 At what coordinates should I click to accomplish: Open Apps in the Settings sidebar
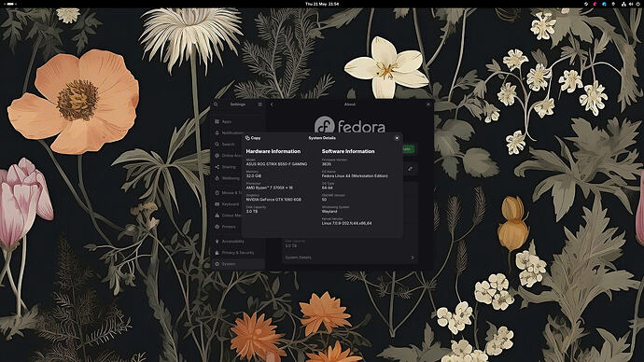(238, 121)
